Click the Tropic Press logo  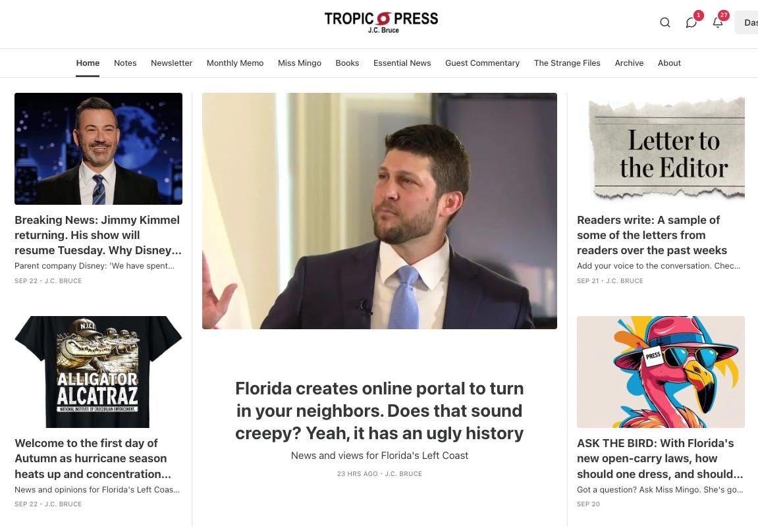coord(381,22)
